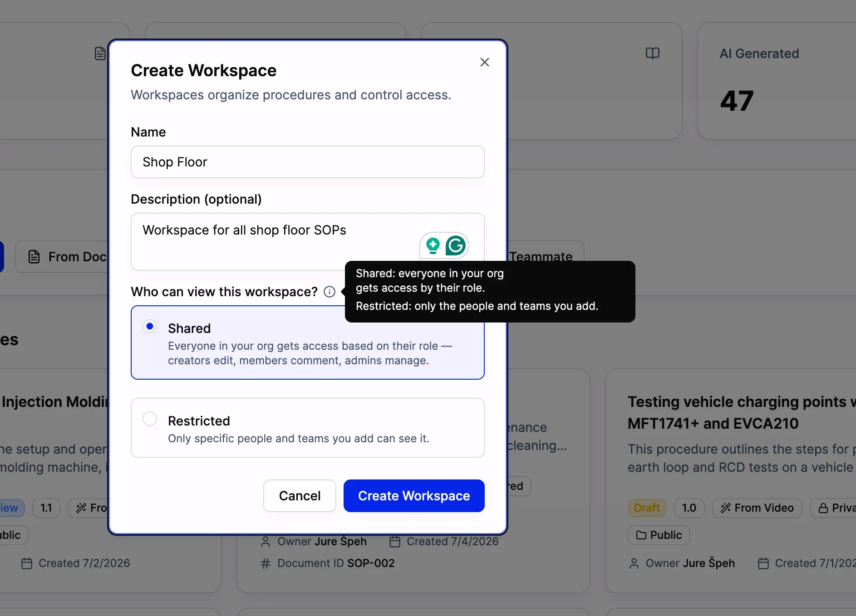Screen dimensions: 856x616
Task: Click the lock icon on Private tag
Action: pyautogui.click(x=823, y=508)
